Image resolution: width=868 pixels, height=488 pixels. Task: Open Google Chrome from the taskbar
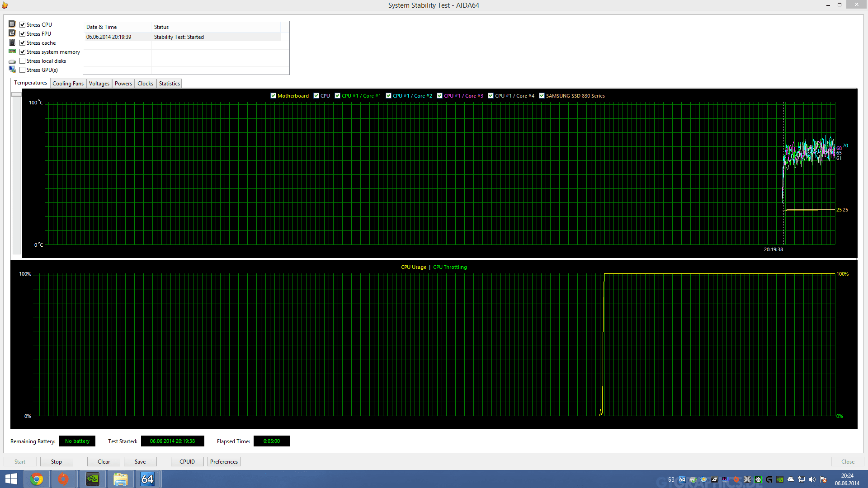click(37, 479)
